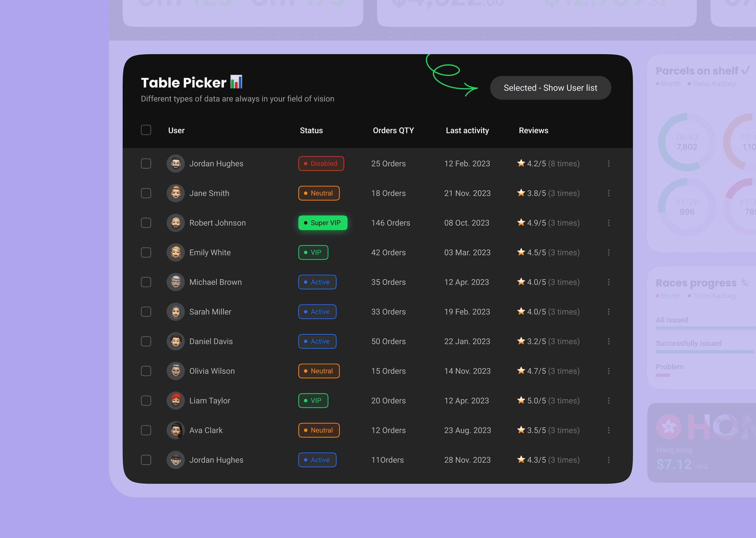Check the box for Michael Brown
Image resolution: width=756 pixels, height=538 pixels.
pyautogui.click(x=146, y=282)
